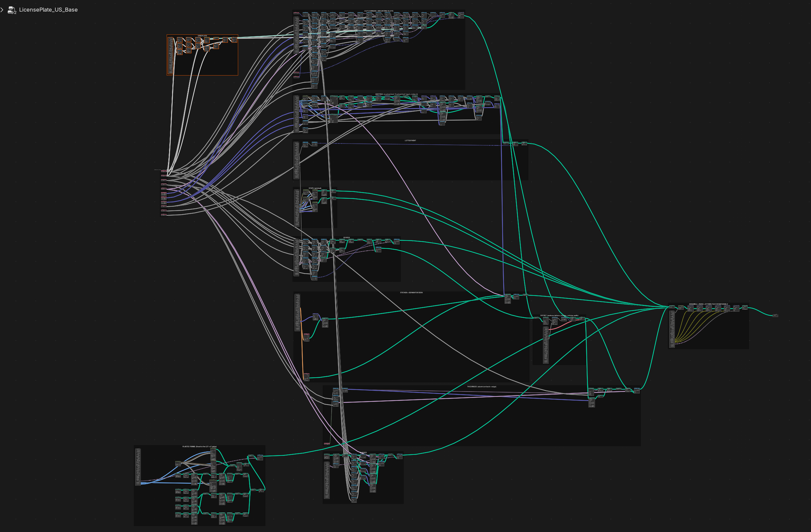Click the geometry node tree icon in breadcrumb
Screen dimensions: 811x532
click(12, 10)
